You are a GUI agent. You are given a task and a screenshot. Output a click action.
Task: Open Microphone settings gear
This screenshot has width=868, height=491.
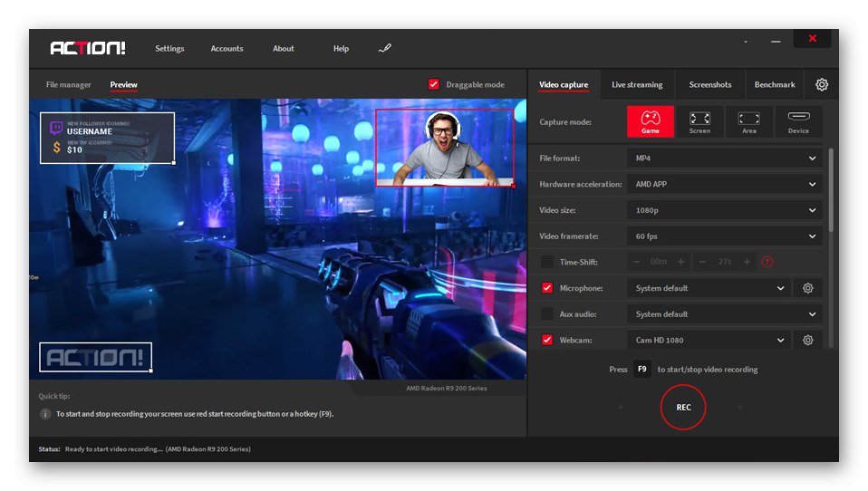point(807,288)
